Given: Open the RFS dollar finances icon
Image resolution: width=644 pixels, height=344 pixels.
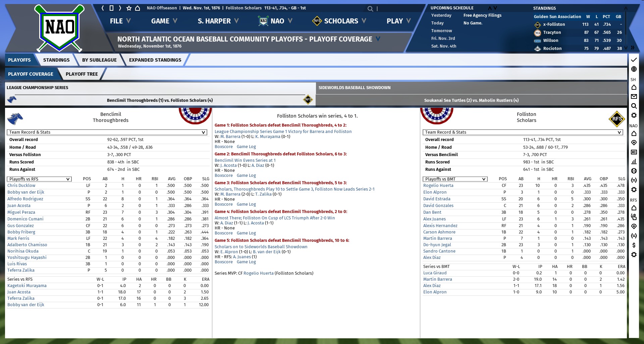Looking at the screenshot, I should 634,245.
